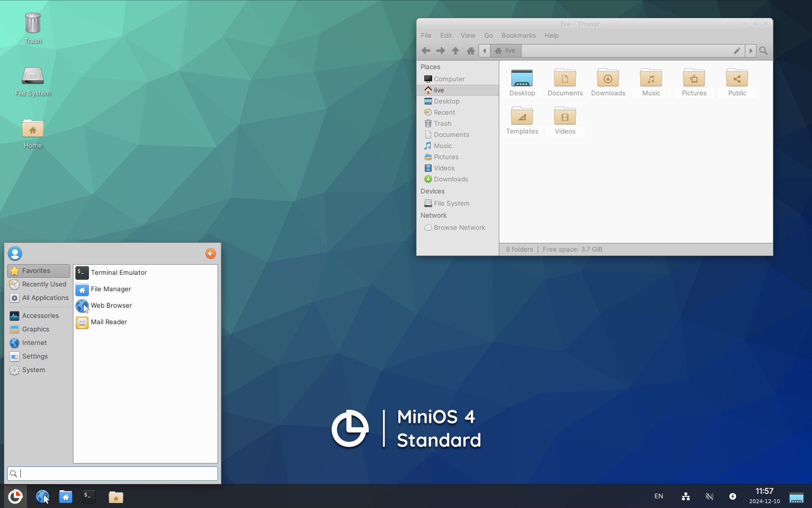Click the live path bar button

pyautogui.click(x=505, y=51)
